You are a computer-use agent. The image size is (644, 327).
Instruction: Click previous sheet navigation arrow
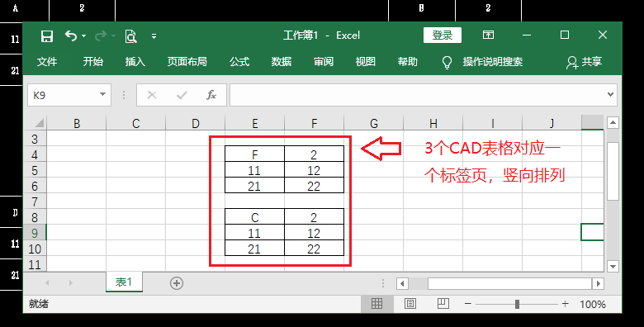pos(47,283)
